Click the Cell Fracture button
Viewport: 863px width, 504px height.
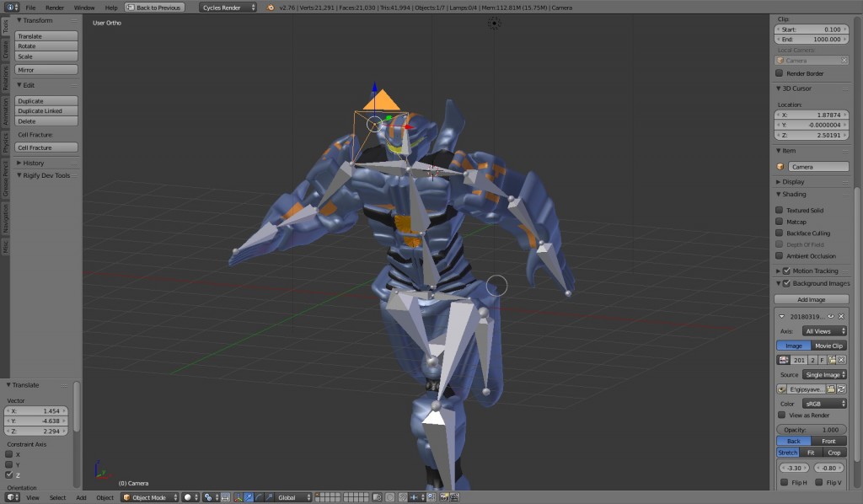click(x=46, y=147)
